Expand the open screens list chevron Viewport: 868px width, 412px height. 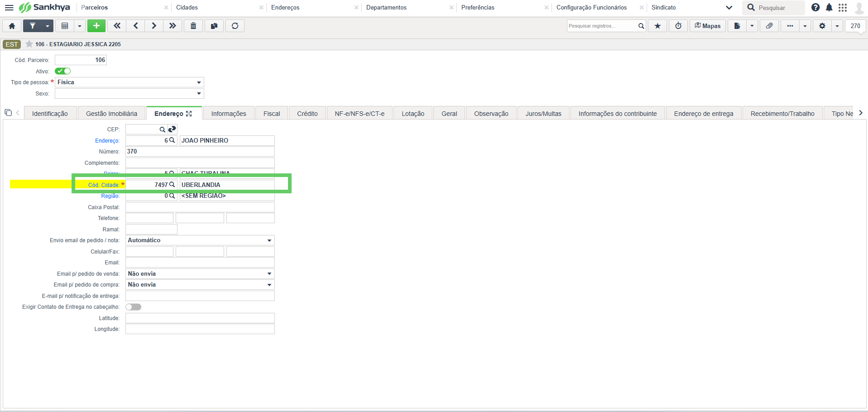pyautogui.click(x=729, y=8)
